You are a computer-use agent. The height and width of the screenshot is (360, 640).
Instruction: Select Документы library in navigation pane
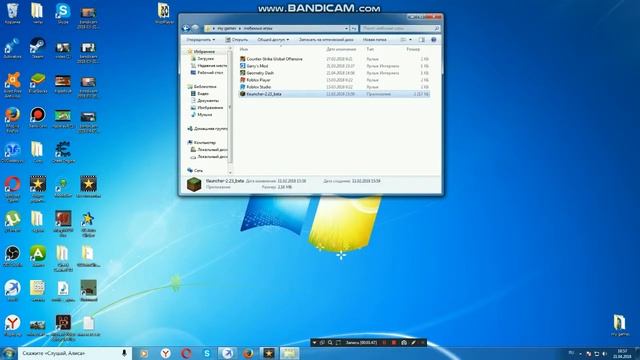click(x=208, y=100)
